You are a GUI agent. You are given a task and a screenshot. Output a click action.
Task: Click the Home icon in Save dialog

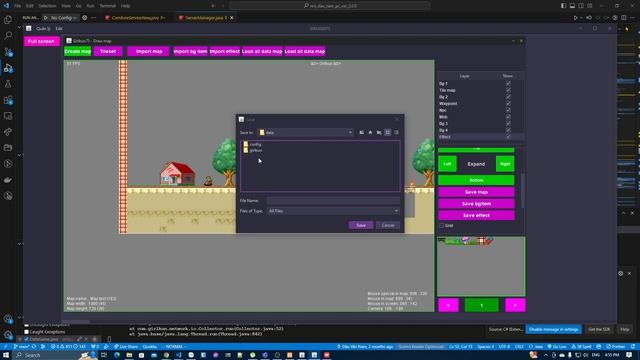(370, 132)
